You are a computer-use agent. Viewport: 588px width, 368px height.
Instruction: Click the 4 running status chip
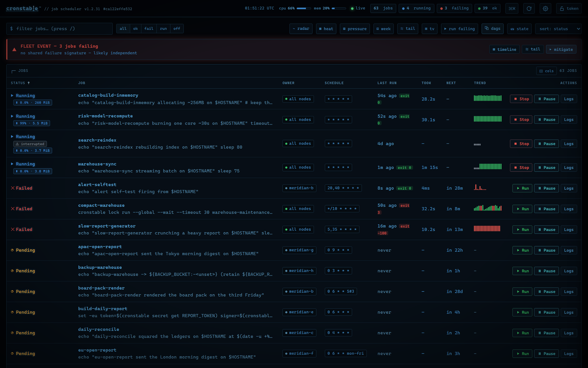click(416, 9)
